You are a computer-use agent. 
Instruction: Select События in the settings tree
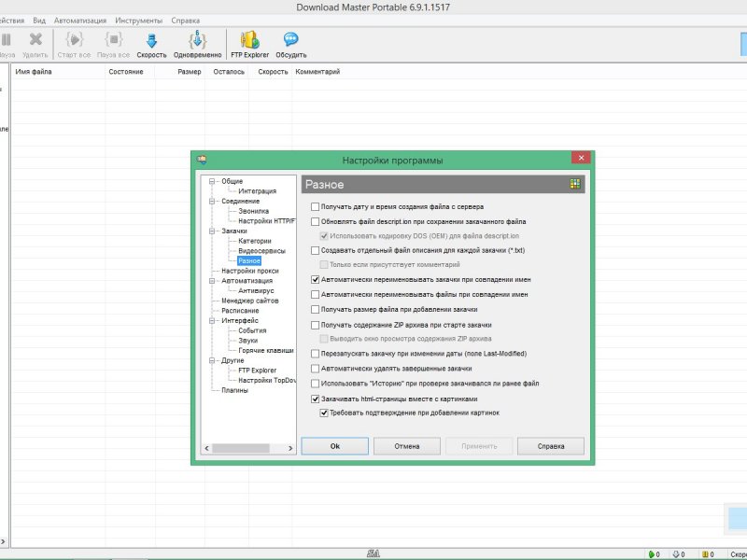pyautogui.click(x=252, y=330)
